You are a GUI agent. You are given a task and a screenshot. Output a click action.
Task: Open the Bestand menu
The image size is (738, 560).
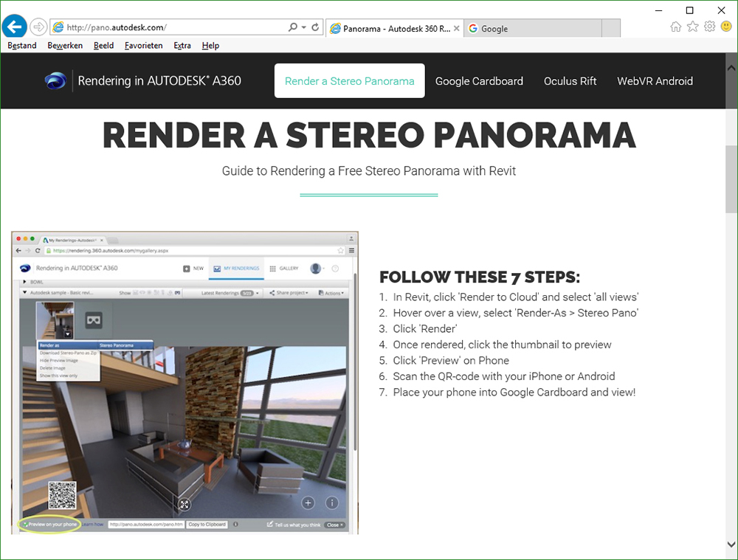coord(22,45)
